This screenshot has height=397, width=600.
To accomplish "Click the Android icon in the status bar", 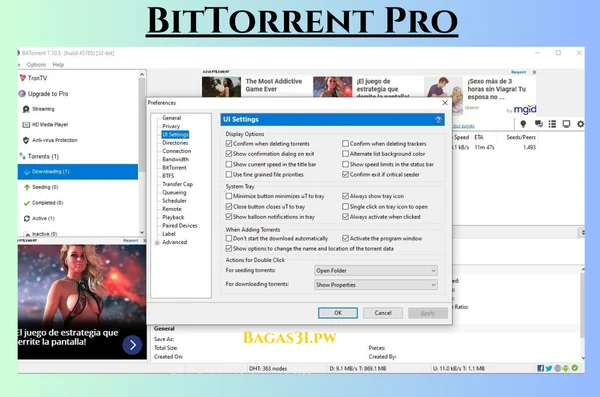I will pos(566,368).
